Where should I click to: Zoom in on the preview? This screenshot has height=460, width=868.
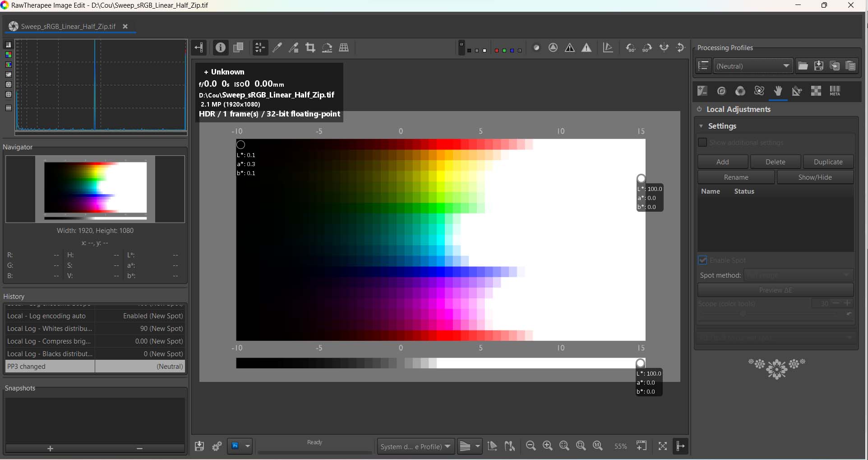[548, 446]
